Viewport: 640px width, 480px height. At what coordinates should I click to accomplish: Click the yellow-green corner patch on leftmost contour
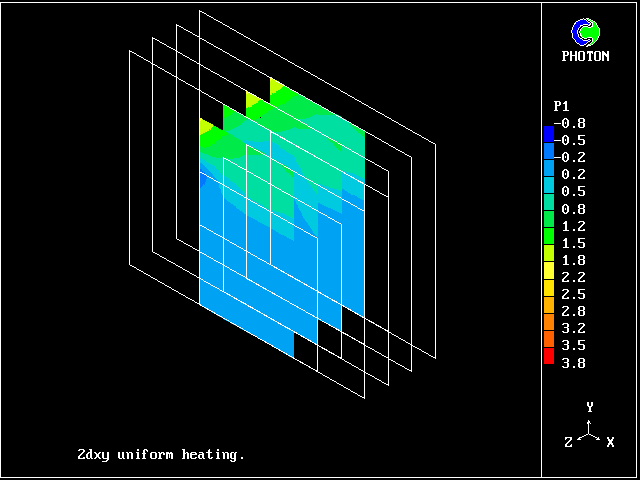[208, 127]
